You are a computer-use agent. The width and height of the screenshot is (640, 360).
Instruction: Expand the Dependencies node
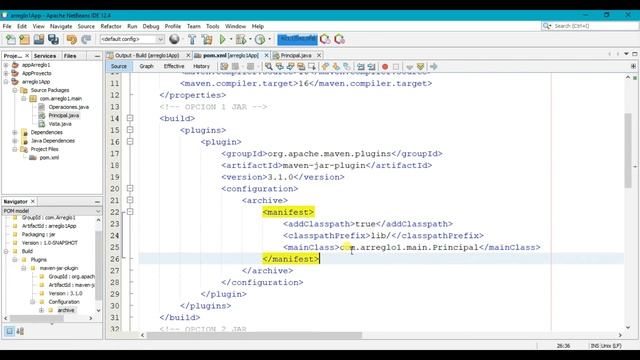15,132
